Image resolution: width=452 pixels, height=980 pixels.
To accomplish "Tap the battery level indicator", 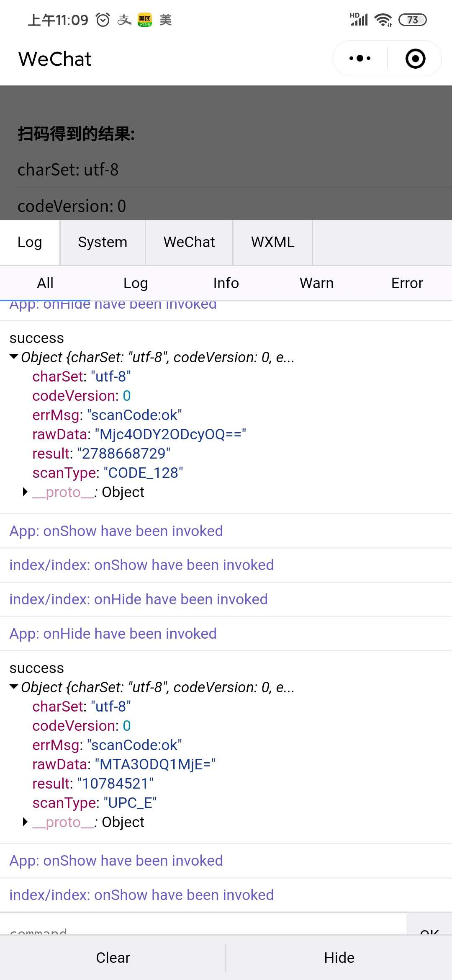I will (x=412, y=20).
